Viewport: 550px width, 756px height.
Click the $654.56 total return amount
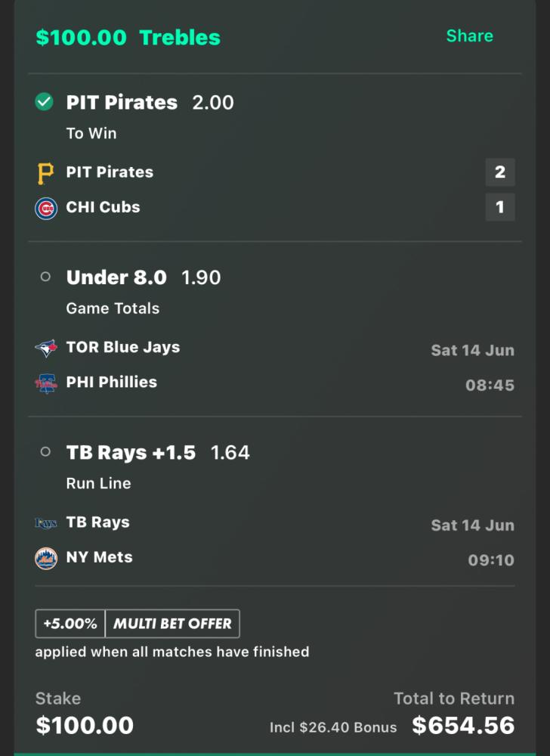point(463,726)
